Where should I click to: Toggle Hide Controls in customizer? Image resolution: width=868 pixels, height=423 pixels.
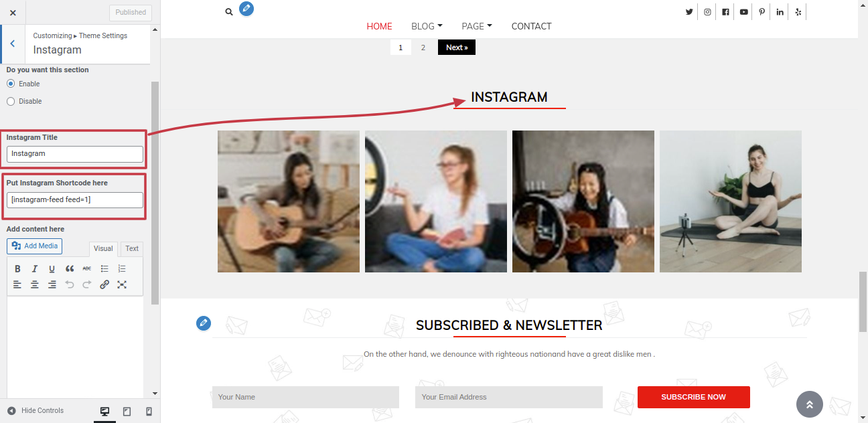35,410
